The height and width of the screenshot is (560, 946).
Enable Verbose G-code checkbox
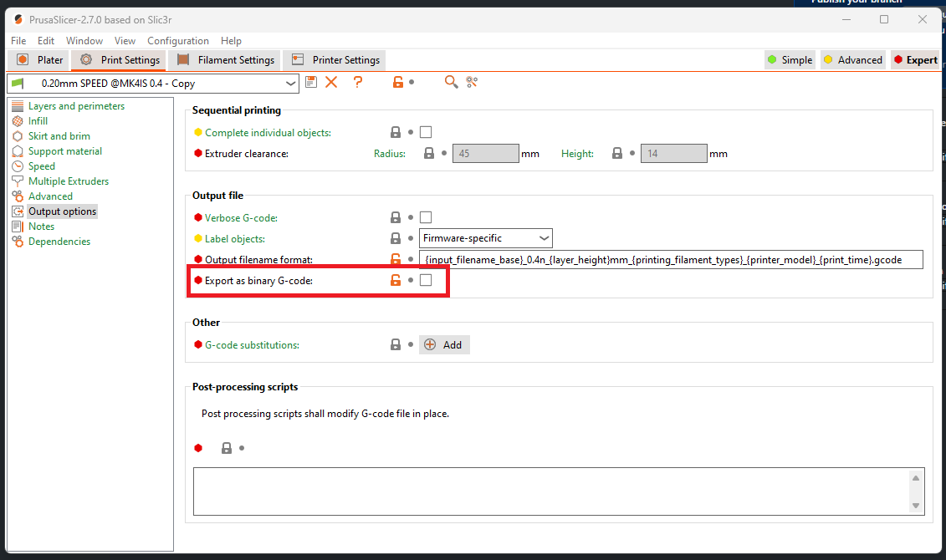click(x=426, y=217)
